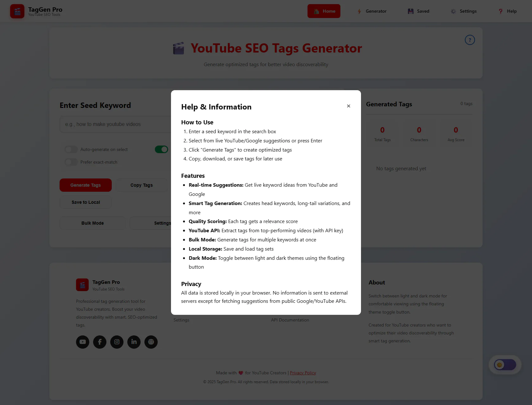This screenshot has height=405, width=532.
Task: Open the YouTube social icon in footer
Action: coord(83,342)
